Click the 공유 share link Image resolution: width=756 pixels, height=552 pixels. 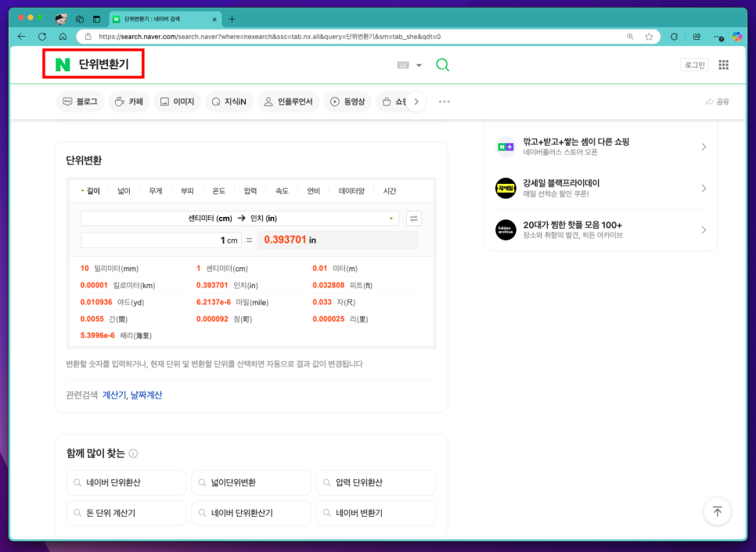pos(718,102)
